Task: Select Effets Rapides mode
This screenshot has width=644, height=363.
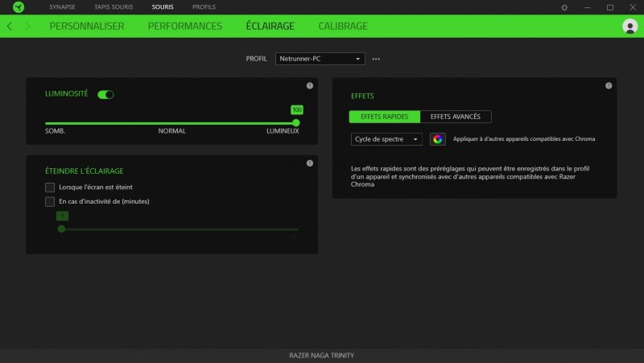Action: [385, 117]
